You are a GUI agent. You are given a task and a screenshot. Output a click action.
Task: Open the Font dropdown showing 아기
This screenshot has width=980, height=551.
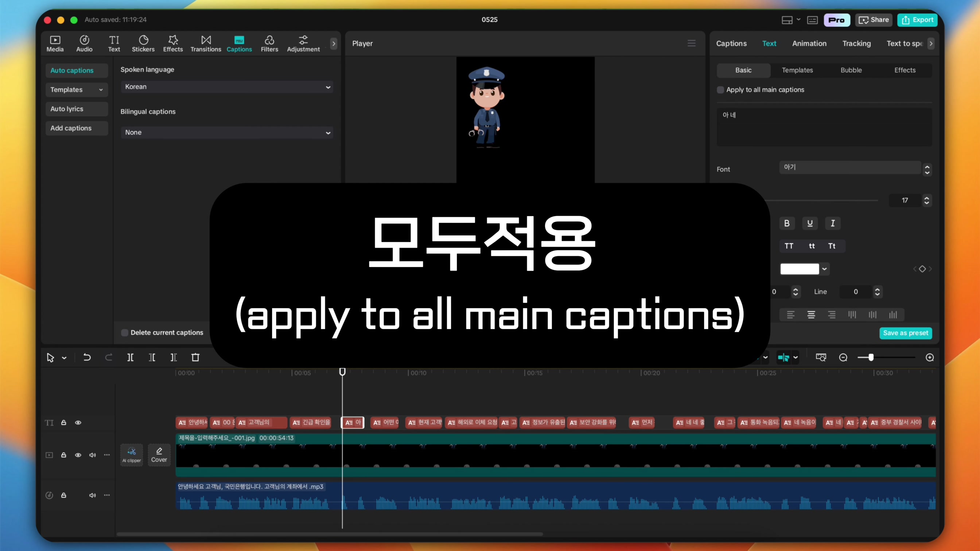coord(850,167)
